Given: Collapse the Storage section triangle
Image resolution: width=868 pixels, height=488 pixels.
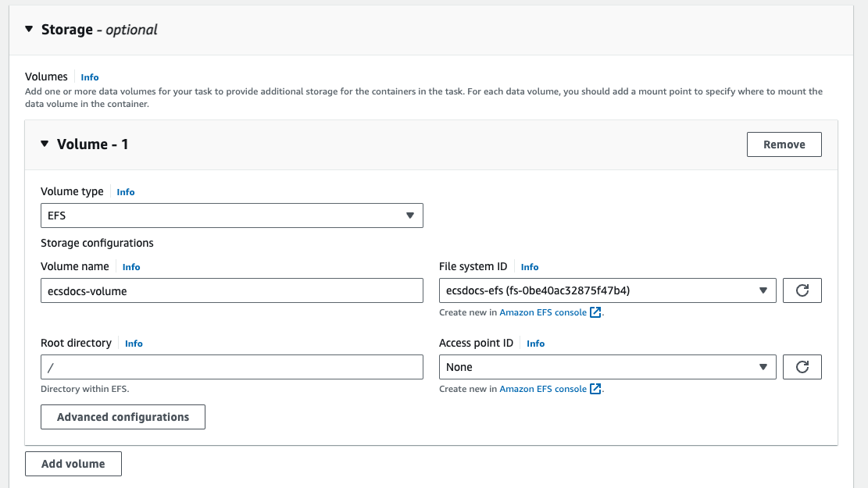Looking at the screenshot, I should pyautogui.click(x=29, y=30).
